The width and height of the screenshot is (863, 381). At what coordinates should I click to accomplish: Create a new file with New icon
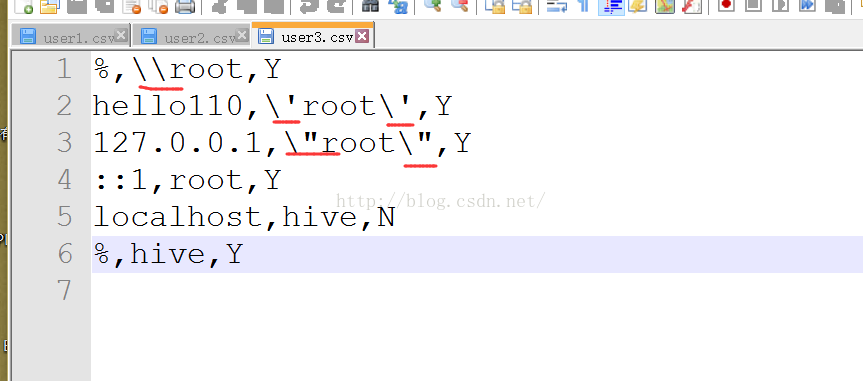tap(24, 6)
